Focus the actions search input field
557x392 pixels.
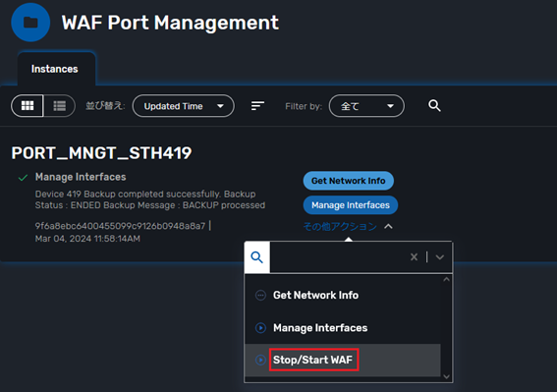(x=339, y=257)
